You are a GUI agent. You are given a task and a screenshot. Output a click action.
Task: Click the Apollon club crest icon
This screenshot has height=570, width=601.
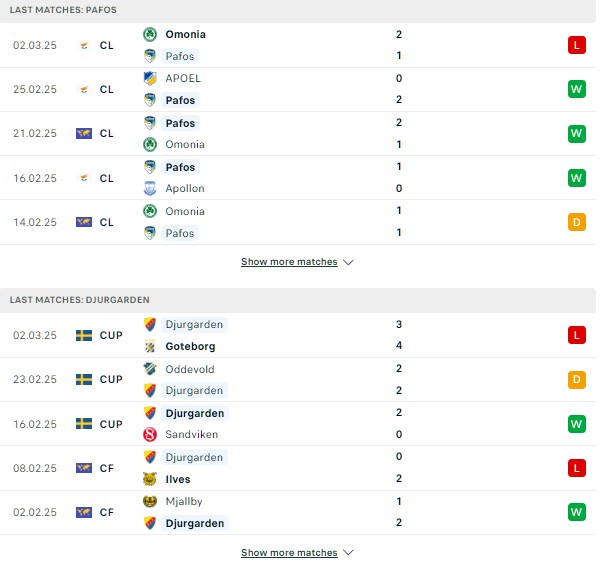point(150,189)
